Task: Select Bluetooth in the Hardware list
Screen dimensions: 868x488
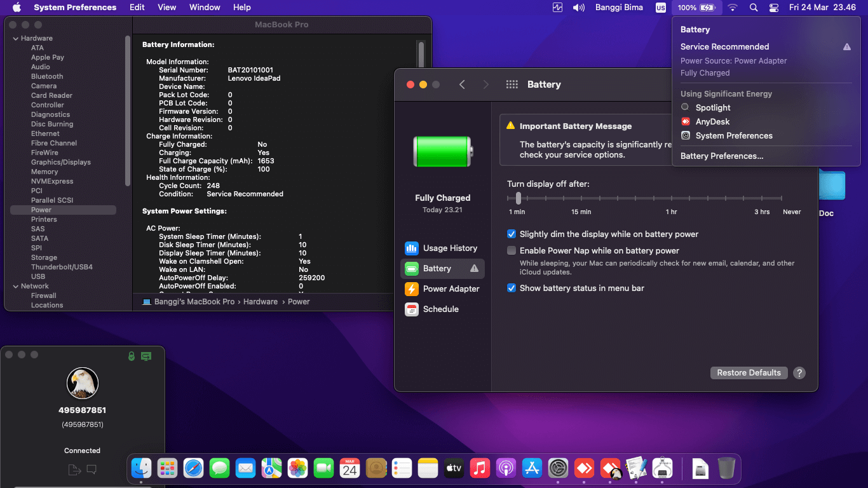Action: pos(47,77)
